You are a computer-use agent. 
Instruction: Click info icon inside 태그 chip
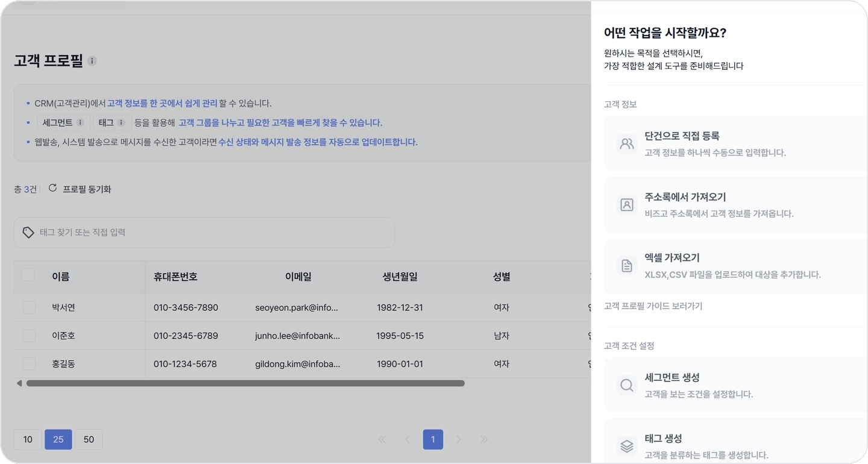[121, 122]
